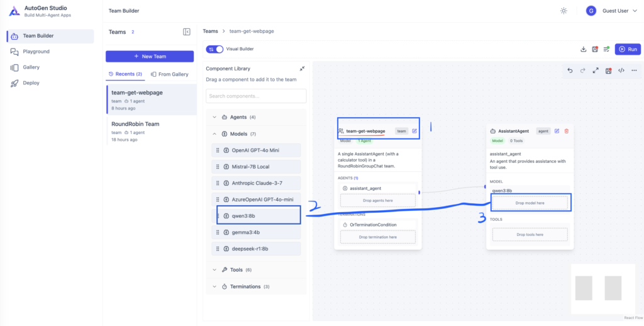Viewport: 644px width, 326px height.
Task: Select AzureOpenAI GPT-4o-mini model
Action: [x=257, y=200]
